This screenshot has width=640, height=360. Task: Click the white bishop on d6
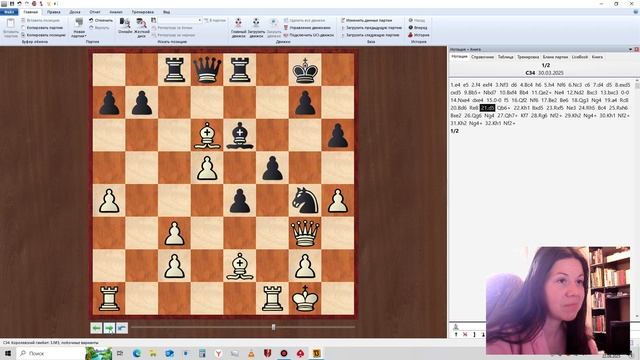pos(207,135)
